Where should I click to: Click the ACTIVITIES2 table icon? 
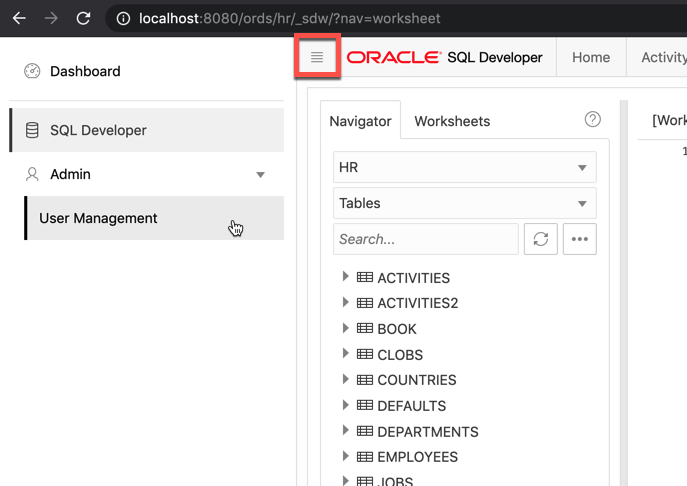click(x=365, y=302)
